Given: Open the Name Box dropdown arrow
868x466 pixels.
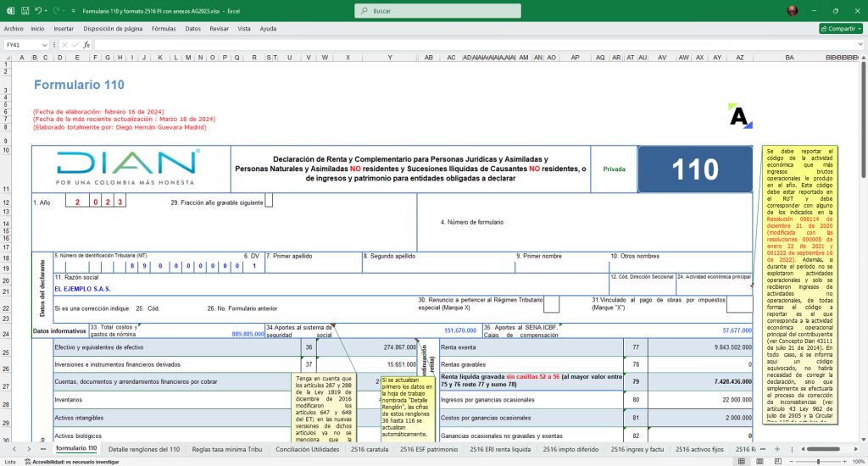Looking at the screenshot, I should pyautogui.click(x=44, y=45).
